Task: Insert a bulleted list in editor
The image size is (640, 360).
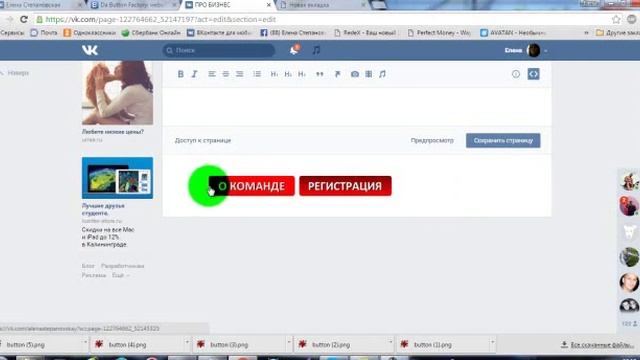Action: pyautogui.click(x=257, y=74)
